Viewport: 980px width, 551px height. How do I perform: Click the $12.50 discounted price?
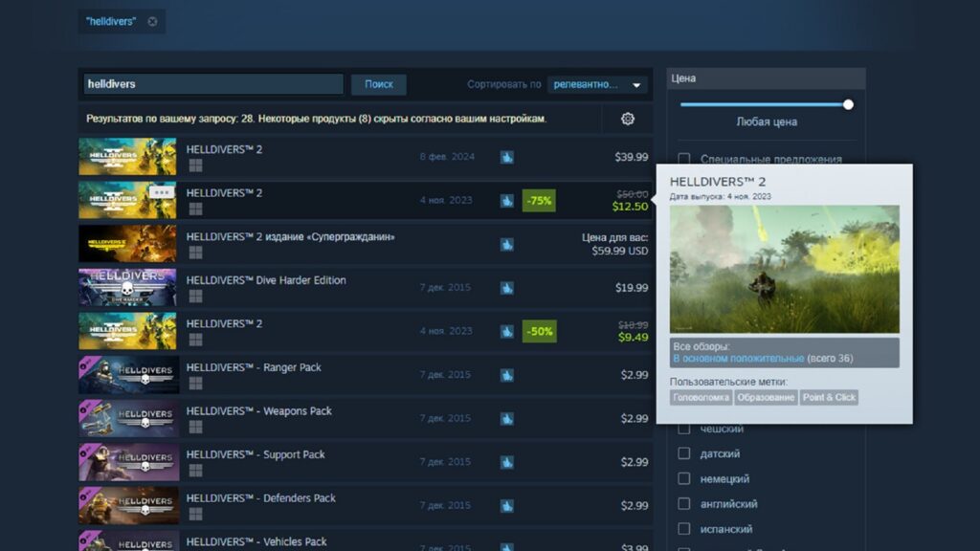[630, 207]
